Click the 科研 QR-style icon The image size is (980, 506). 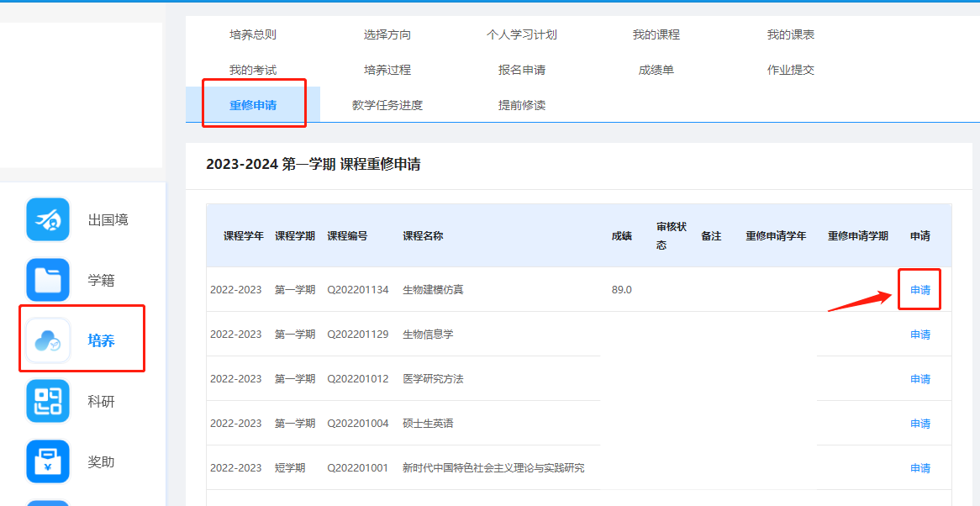click(x=48, y=401)
